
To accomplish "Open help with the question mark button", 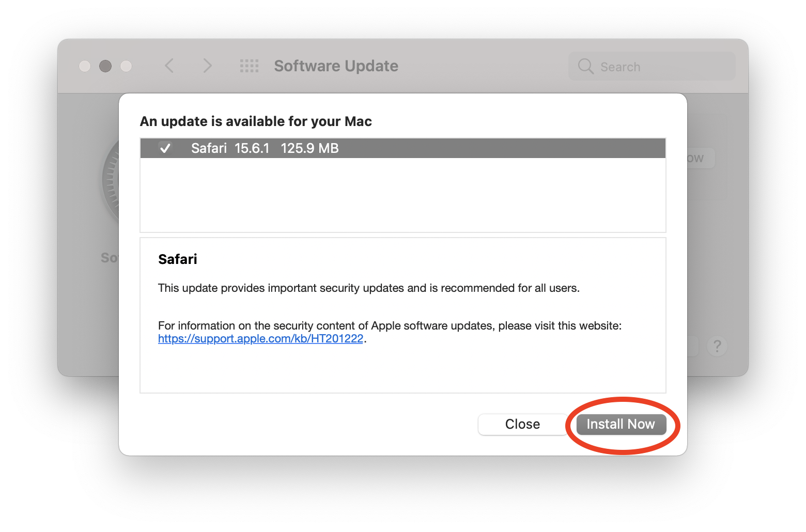I will tap(717, 346).
